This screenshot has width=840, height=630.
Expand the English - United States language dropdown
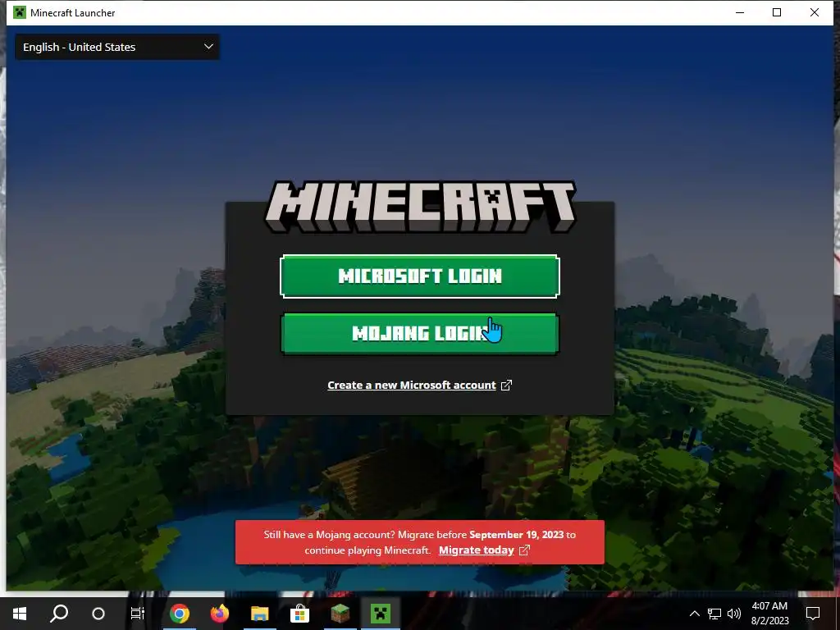[x=117, y=47]
